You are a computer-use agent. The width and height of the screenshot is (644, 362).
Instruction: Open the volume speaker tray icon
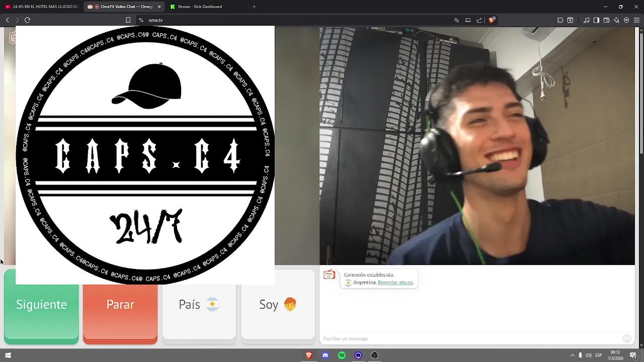(x=589, y=355)
